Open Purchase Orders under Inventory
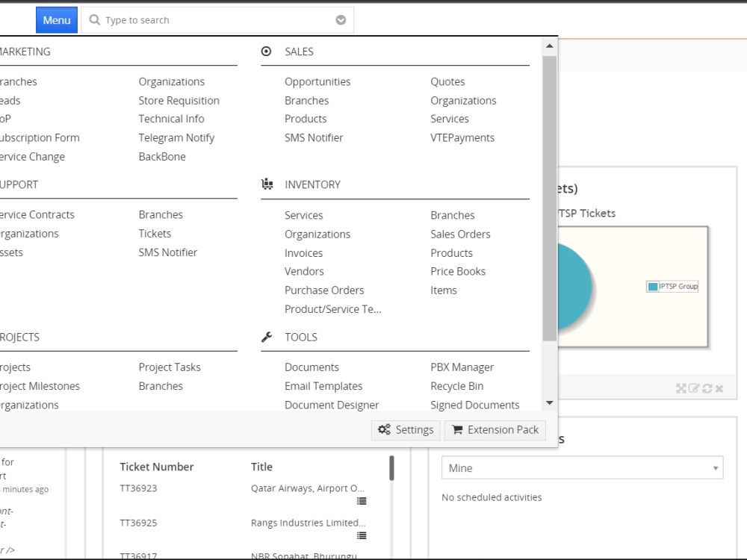Screen dimensions: 747x560 (x=324, y=290)
